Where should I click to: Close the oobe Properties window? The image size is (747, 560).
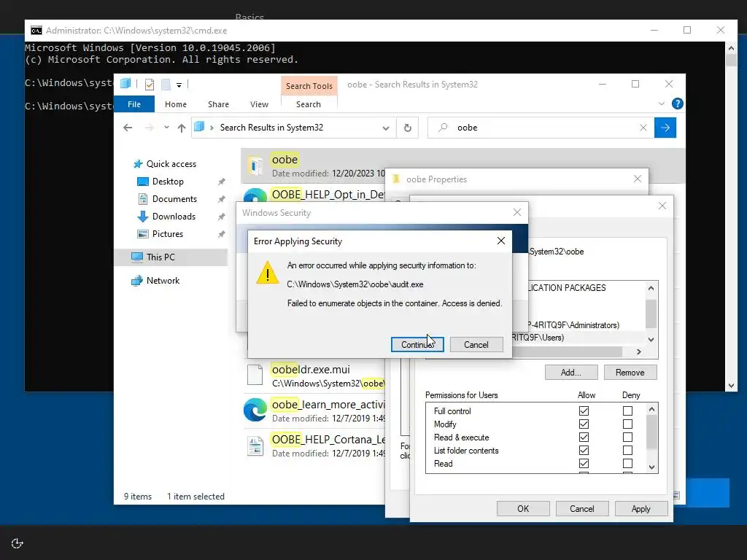638,179
